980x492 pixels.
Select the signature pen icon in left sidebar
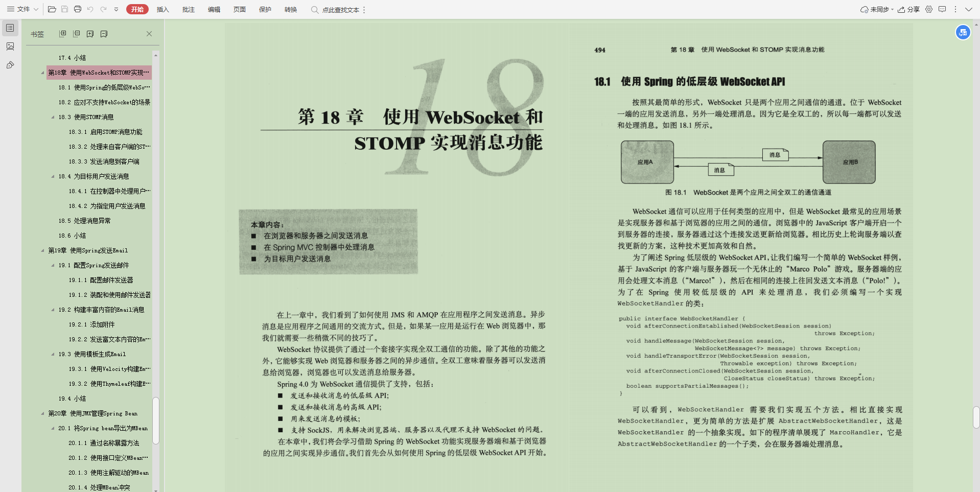tap(10, 65)
